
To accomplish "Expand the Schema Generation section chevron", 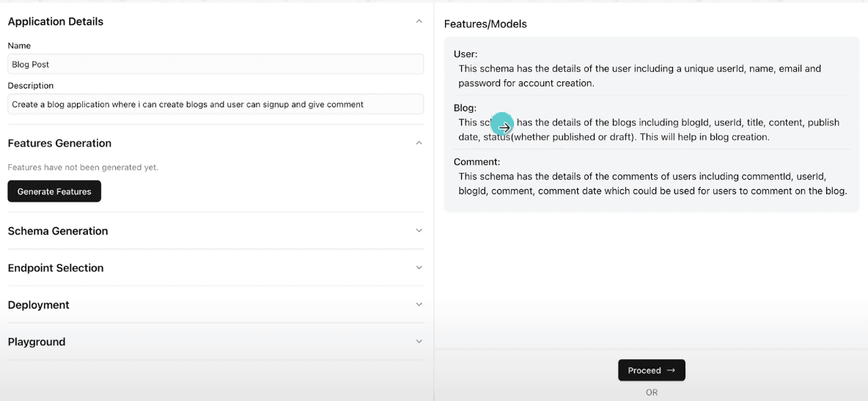I will (x=419, y=230).
